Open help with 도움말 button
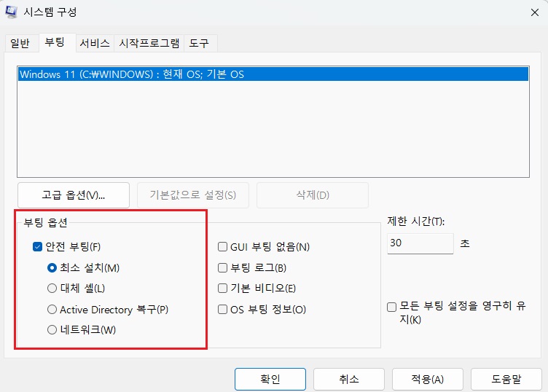548x392 pixels. [506, 379]
